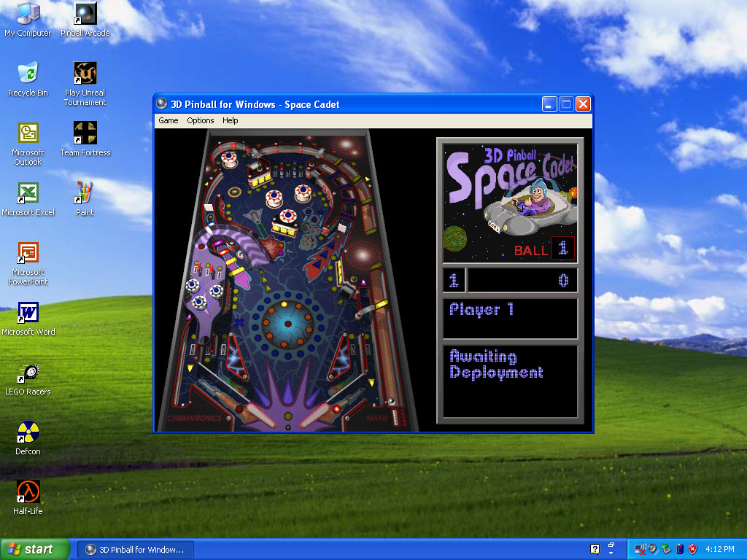Close the 3D Pinball window
Screen dimensions: 747x560
tap(583, 104)
